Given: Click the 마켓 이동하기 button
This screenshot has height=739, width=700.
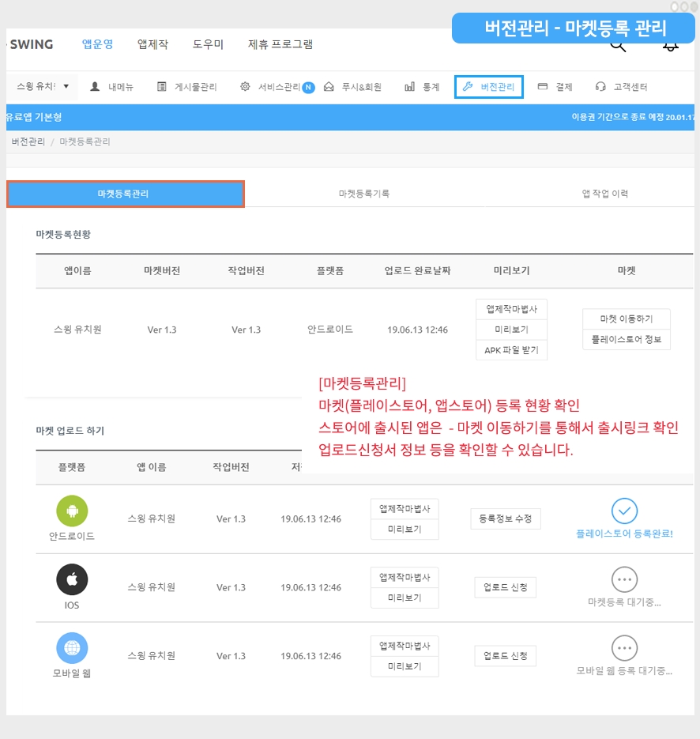Looking at the screenshot, I should pos(626,319).
